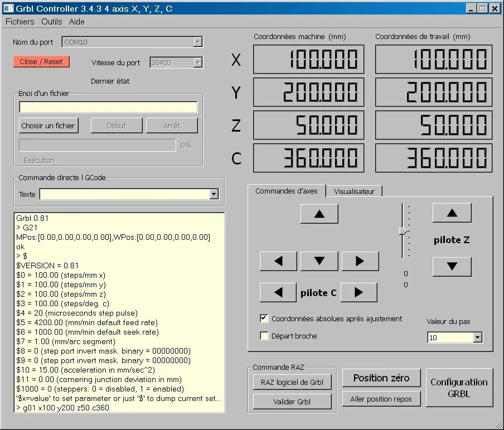Switch to the Visualisateur tab
The image size is (504, 430).
[x=354, y=191]
